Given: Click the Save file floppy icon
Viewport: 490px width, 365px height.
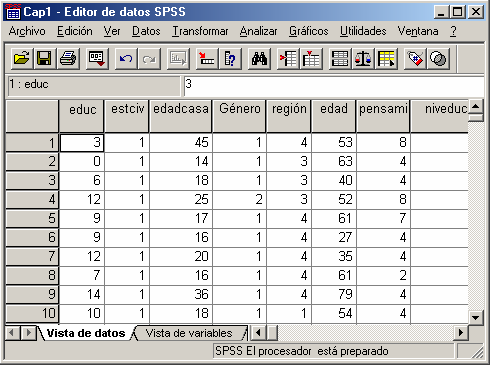Looking at the screenshot, I should pos(44,59).
